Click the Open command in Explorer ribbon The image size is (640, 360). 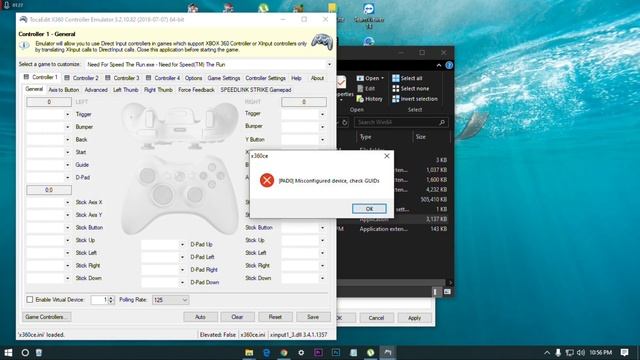[x=370, y=78]
